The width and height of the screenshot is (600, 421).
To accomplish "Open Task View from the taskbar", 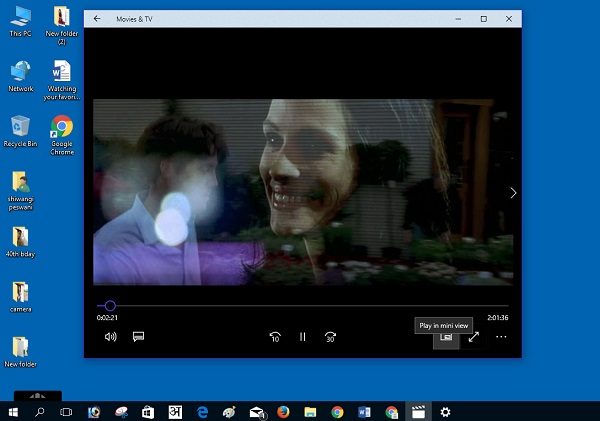I will coord(66,412).
